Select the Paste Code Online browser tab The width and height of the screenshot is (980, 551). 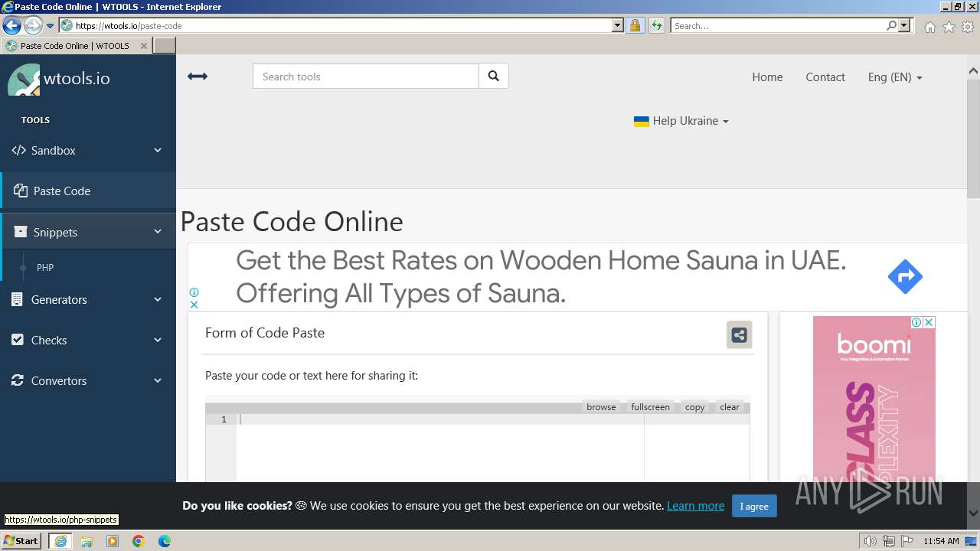[77, 46]
